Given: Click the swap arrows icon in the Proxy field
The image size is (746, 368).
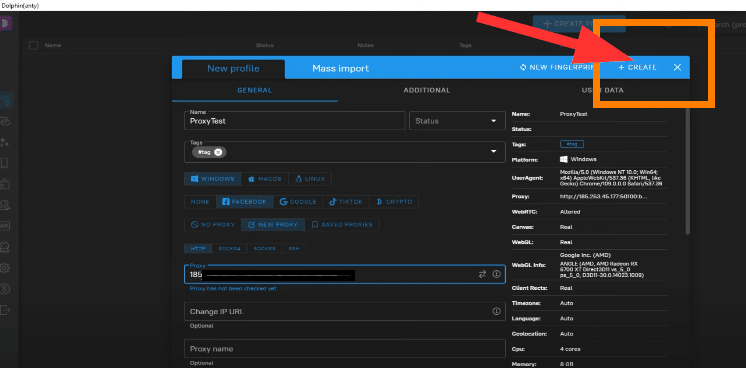Looking at the screenshot, I should pos(482,274).
